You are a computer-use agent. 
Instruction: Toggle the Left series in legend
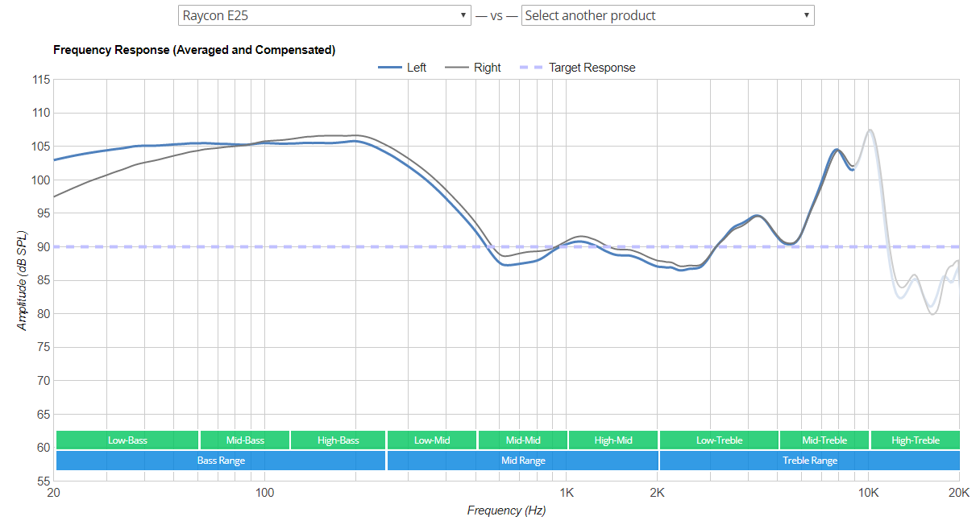(402, 68)
